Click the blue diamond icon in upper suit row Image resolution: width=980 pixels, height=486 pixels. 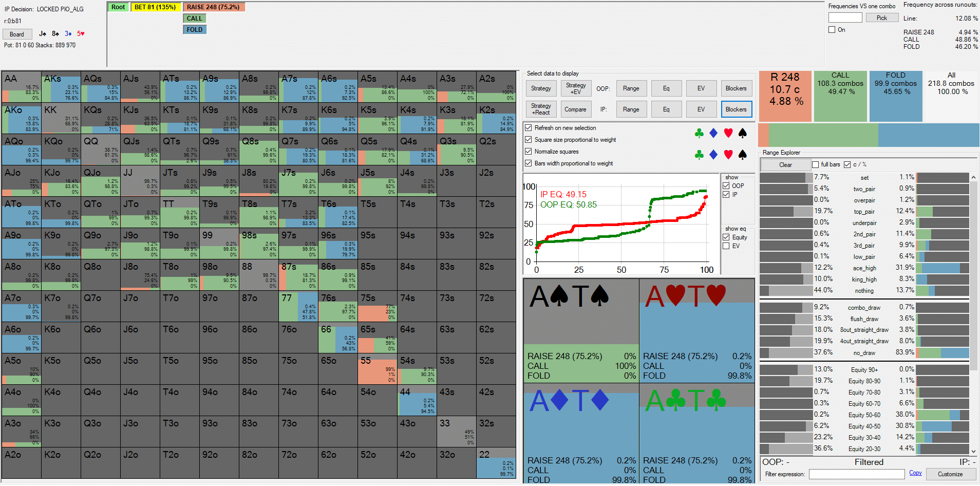[x=713, y=134]
